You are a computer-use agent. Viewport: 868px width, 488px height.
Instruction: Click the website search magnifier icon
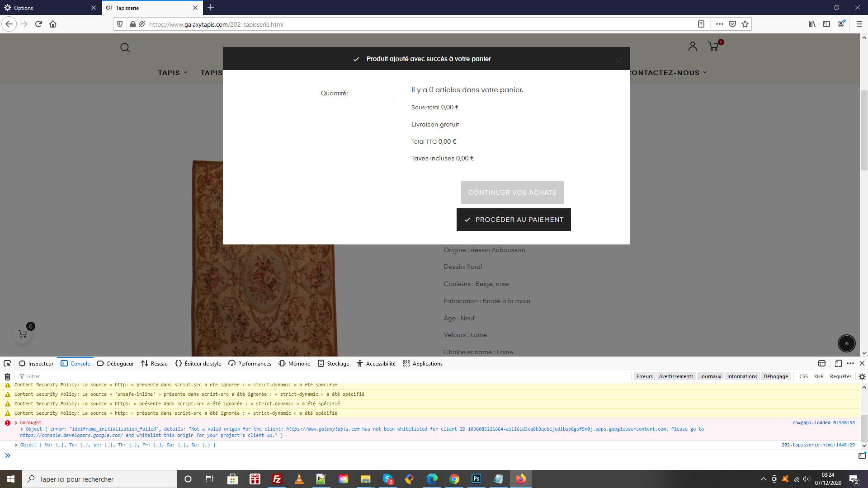pyautogui.click(x=125, y=47)
